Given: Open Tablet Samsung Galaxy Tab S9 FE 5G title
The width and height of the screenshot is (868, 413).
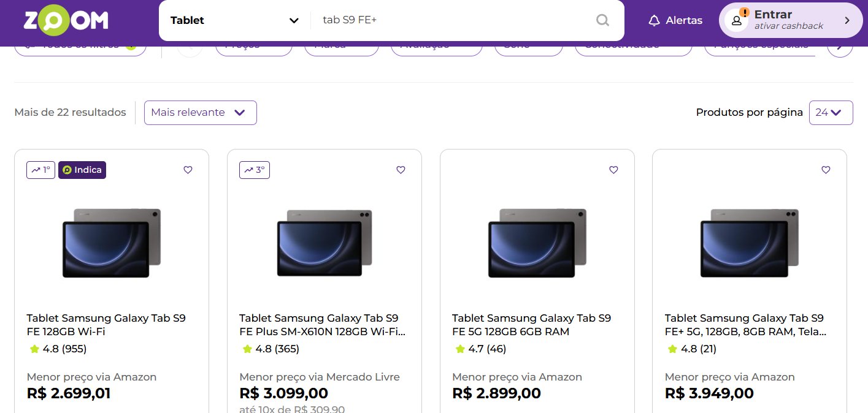Looking at the screenshot, I should tap(531, 325).
